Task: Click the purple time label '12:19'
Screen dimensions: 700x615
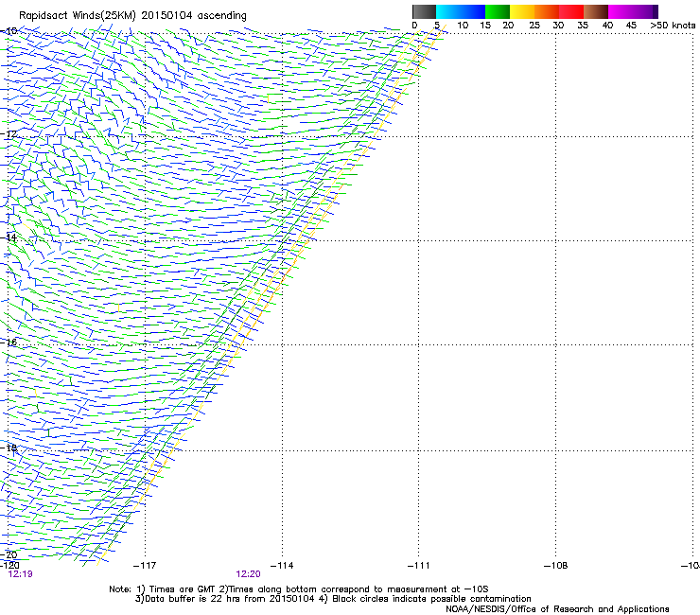Action: pos(20,574)
